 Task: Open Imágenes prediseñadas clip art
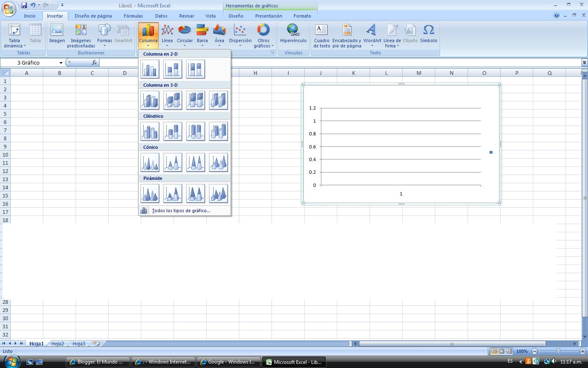(80, 35)
